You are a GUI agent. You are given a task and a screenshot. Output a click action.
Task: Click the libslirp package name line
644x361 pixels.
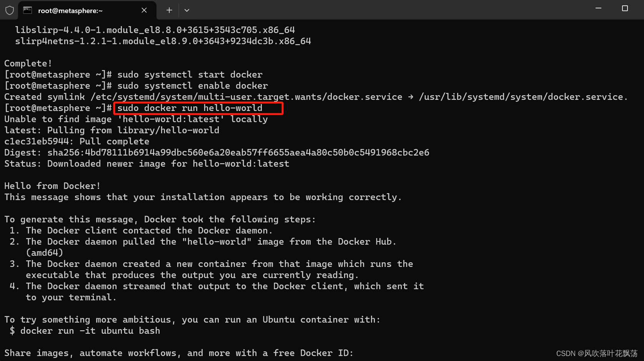point(155,30)
